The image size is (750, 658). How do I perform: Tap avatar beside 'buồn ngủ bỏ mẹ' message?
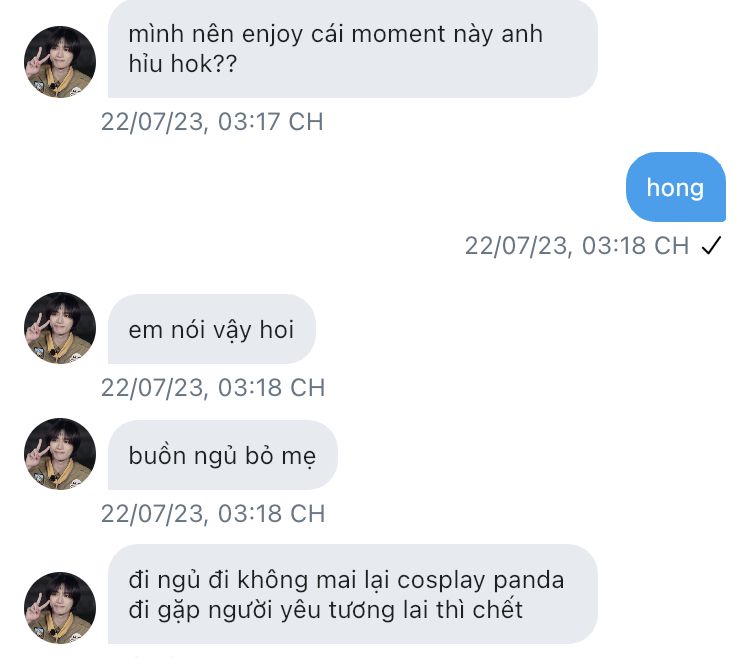coord(60,454)
